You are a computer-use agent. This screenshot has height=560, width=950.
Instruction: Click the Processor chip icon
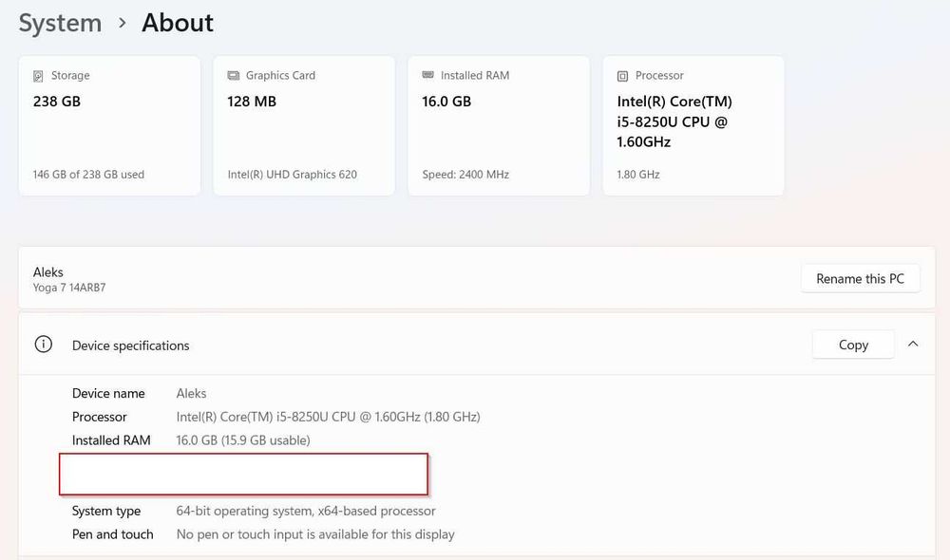[x=623, y=76]
